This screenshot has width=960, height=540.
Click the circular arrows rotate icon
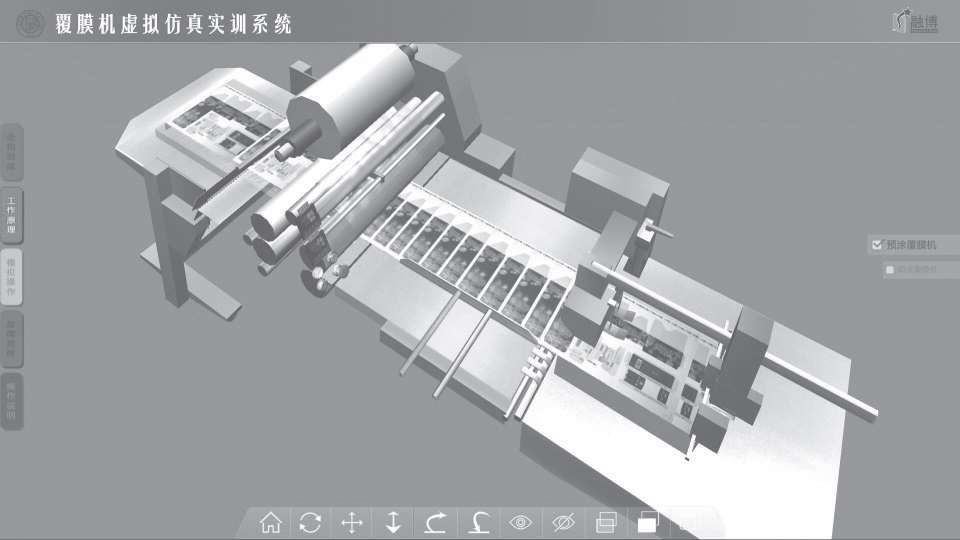point(311,522)
